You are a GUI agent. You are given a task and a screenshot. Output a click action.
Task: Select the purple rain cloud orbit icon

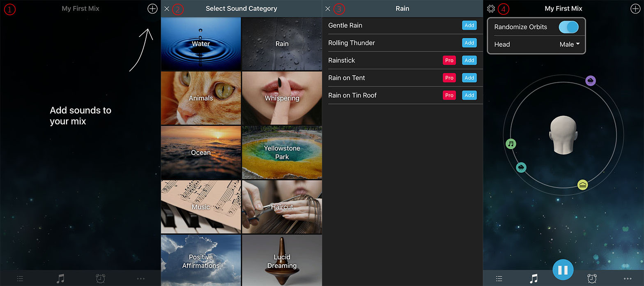591,81
